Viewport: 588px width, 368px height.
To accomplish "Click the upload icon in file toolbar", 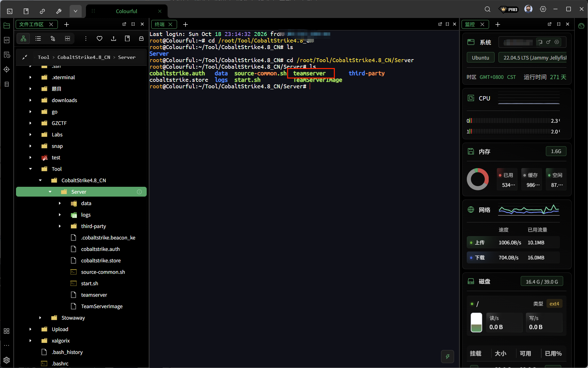I will point(114,39).
